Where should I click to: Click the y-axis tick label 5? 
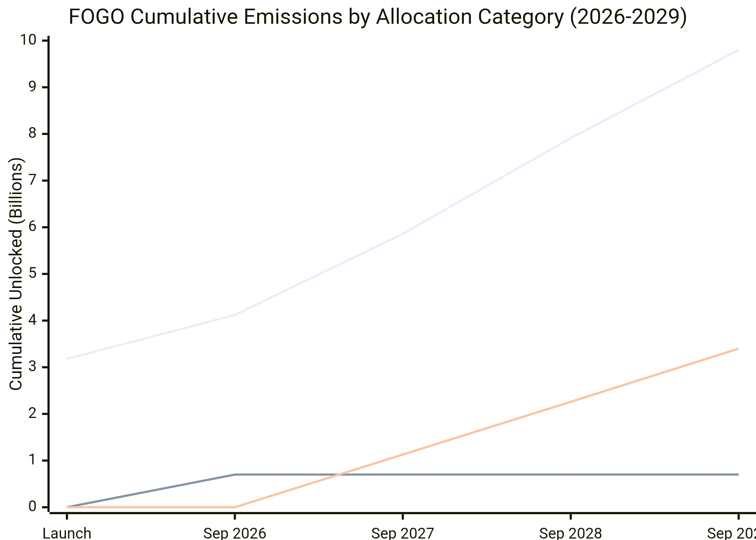pyautogui.click(x=32, y=274)
